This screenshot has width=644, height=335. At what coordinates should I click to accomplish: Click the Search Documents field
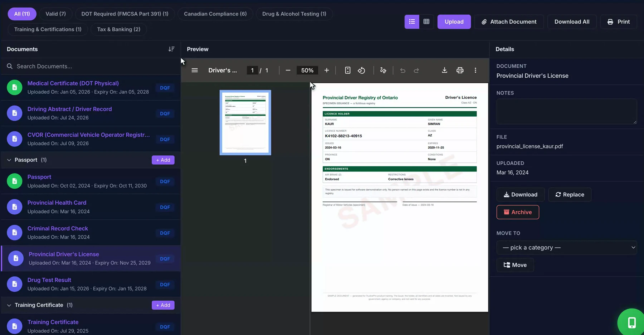tap(91, 67)
